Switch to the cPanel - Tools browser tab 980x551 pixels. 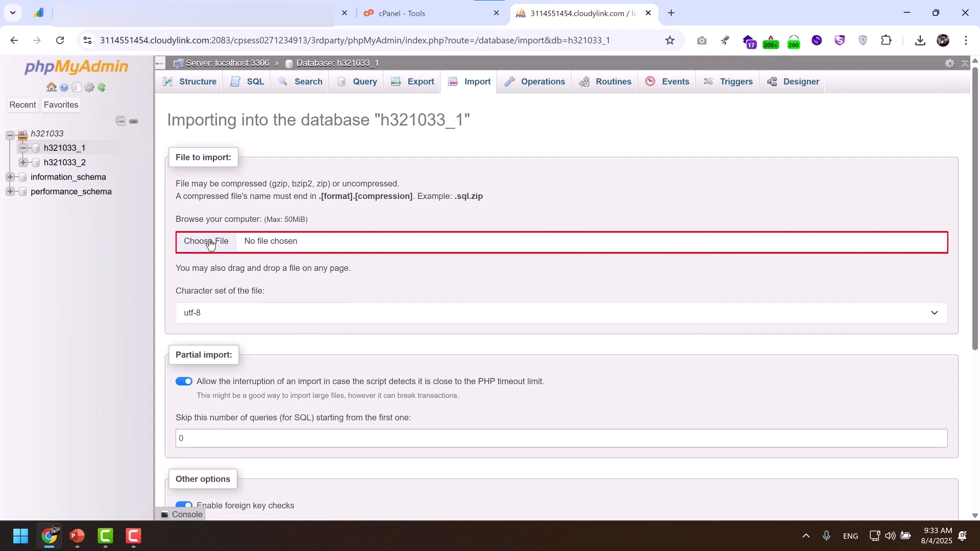click(432, 13)
